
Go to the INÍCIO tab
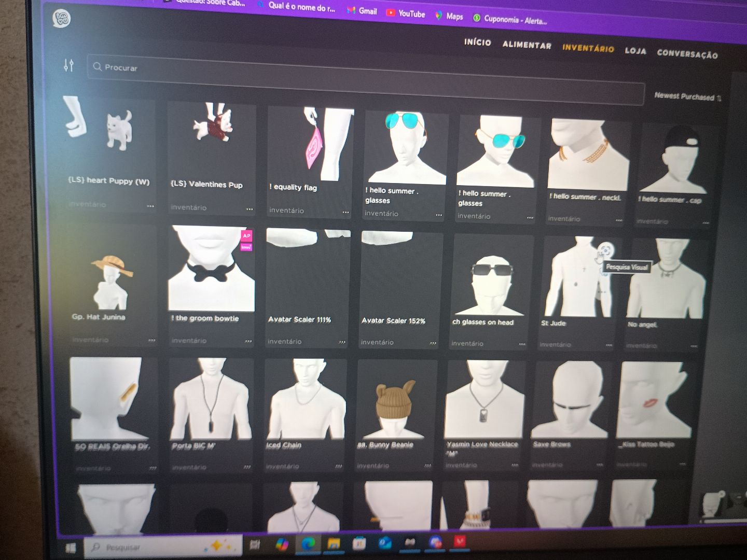pyautogui.click(x=478, y=42)
